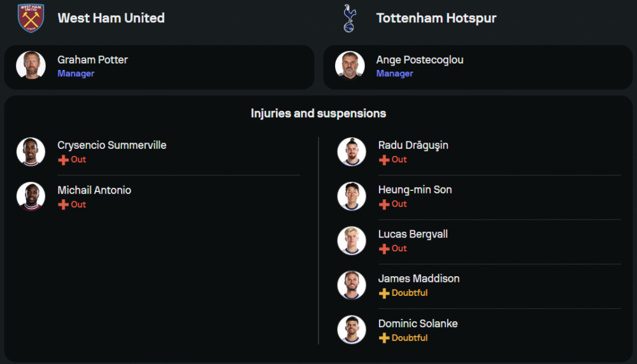The width and height of the screenshot is (637, 364).
Task: Open Graham Potter's manager profile link
Action: 92,60
